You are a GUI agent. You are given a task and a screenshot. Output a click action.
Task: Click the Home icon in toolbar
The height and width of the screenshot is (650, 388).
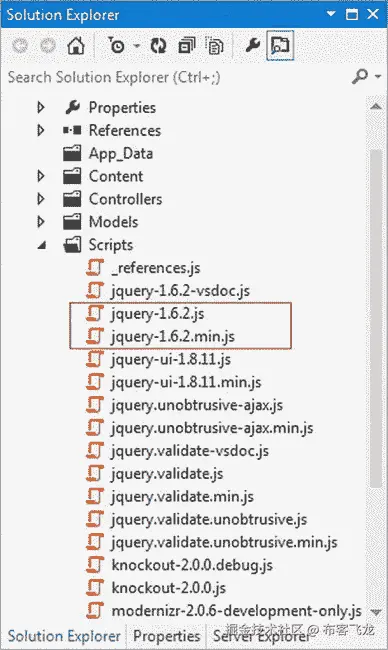coord(76,45)
